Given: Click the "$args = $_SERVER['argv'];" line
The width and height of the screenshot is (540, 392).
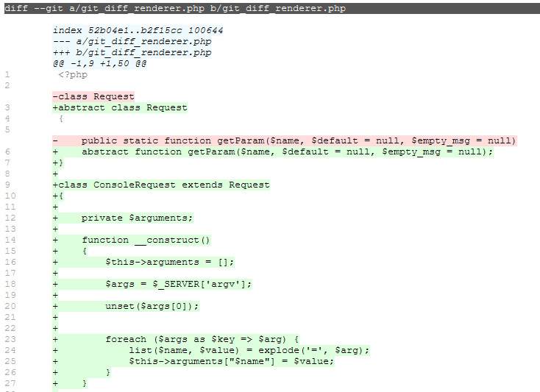Looking at the screenshot, I should [x=152, y=284].
